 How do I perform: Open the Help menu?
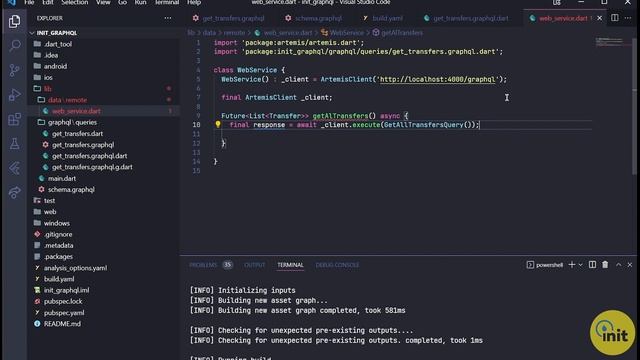pos(194,2)
